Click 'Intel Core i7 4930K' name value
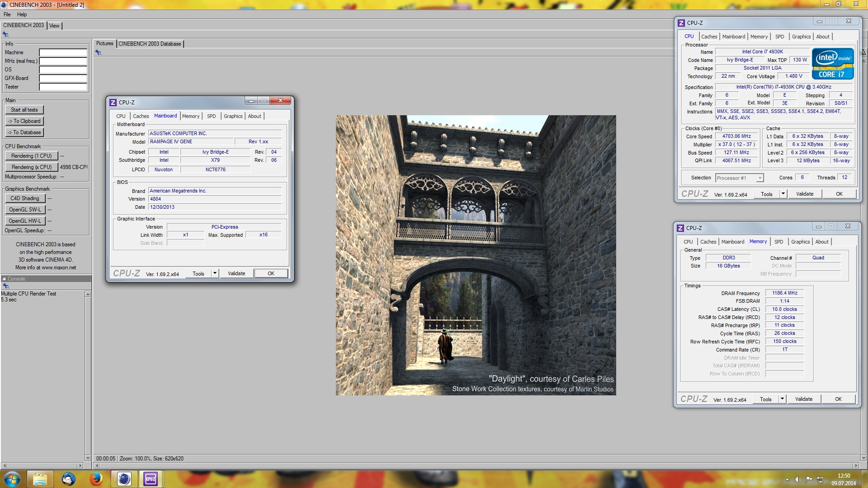 click(x=762, y=52)
